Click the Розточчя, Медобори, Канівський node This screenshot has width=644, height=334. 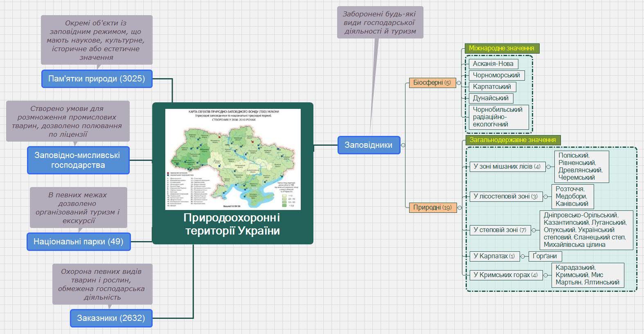(x=572, y=196)
